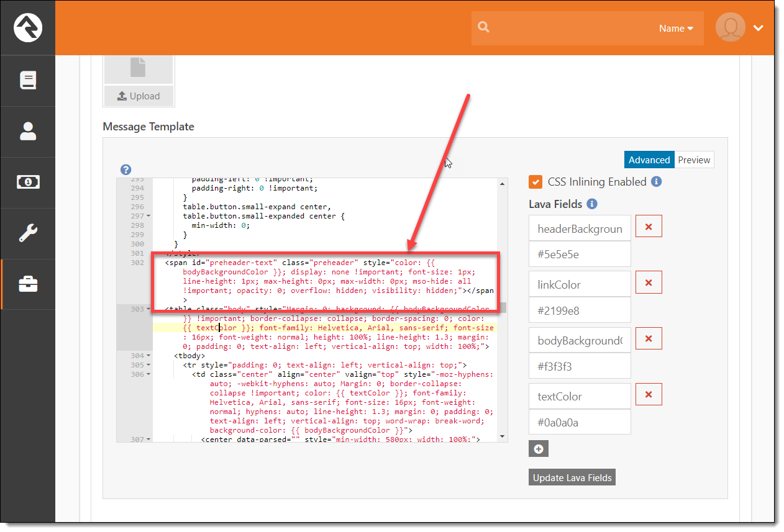Click the #2199e8 value field
The height and width of the screenshot is (532, 784).
pos(580,310)
